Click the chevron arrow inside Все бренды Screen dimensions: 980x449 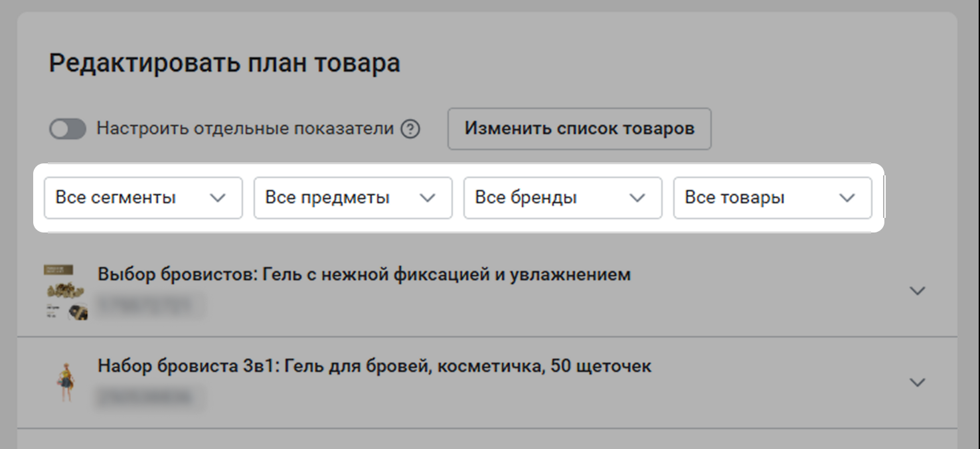tap(637, 198)
